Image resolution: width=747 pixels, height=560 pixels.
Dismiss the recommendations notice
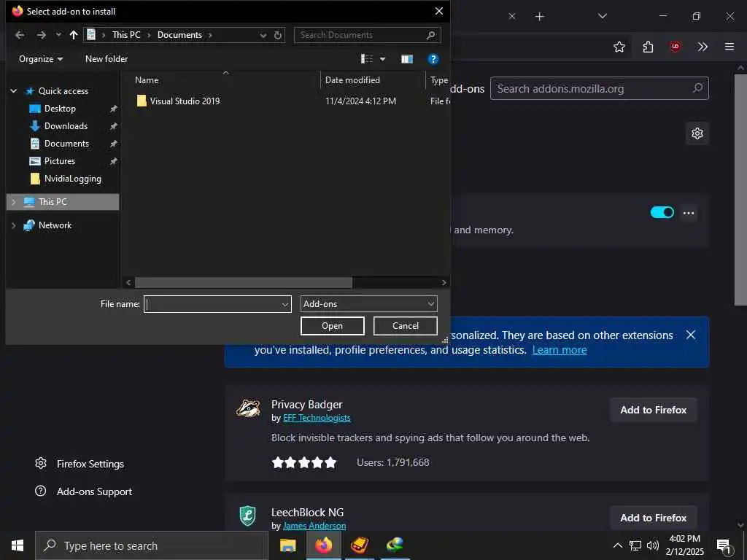pos(691,335)
